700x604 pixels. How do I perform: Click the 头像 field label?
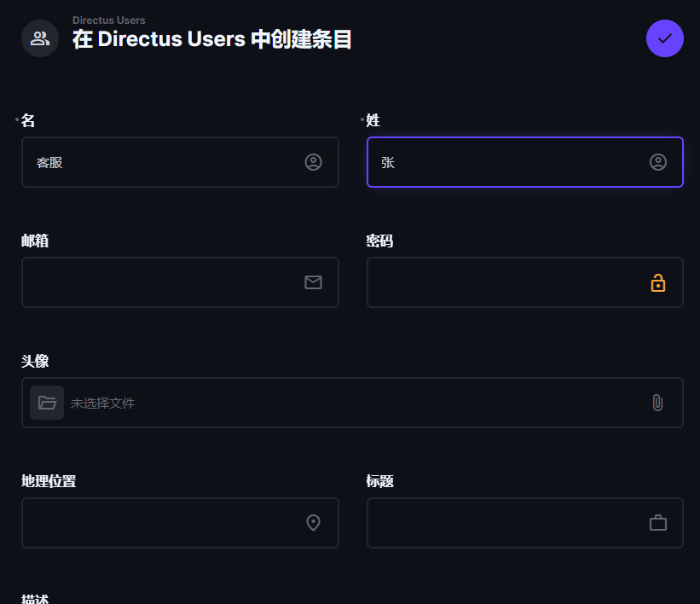point(35,361)
